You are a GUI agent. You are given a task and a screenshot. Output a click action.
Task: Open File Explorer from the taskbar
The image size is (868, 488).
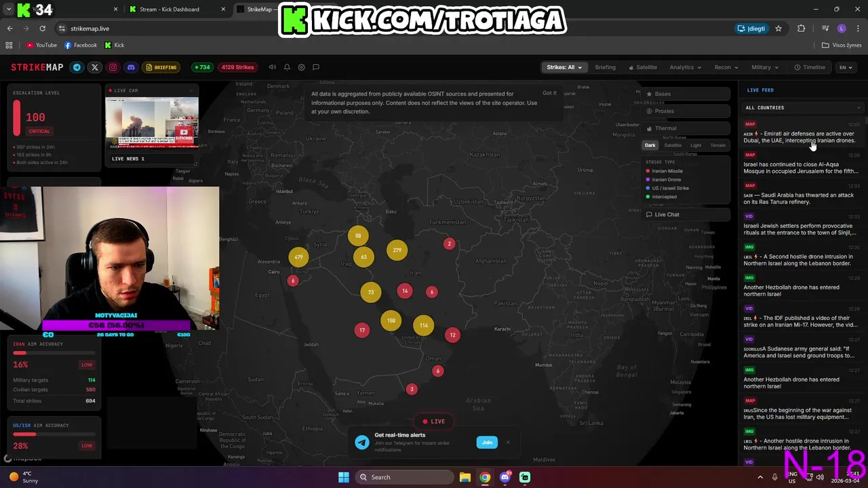pos(465,477)
